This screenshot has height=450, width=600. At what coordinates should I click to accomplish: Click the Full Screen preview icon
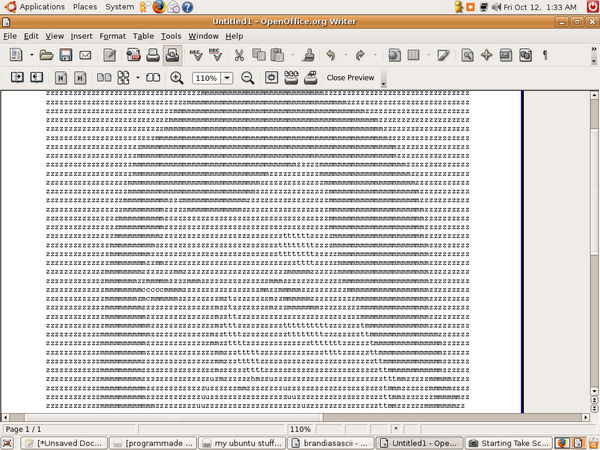click(271, 78)
